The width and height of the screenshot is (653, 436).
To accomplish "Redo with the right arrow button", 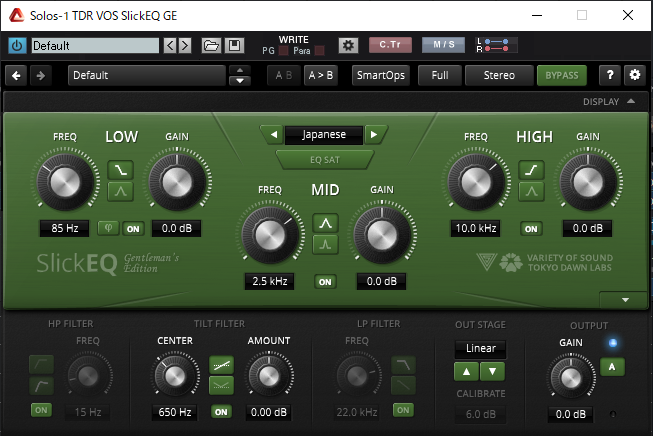I will pos(40,75).
